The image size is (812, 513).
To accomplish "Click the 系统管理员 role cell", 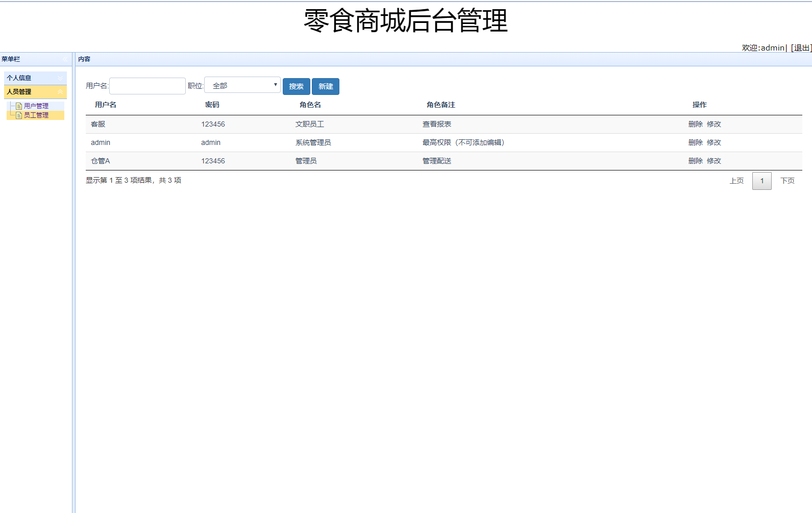I will pyautogui.click(x=313, y=142).
